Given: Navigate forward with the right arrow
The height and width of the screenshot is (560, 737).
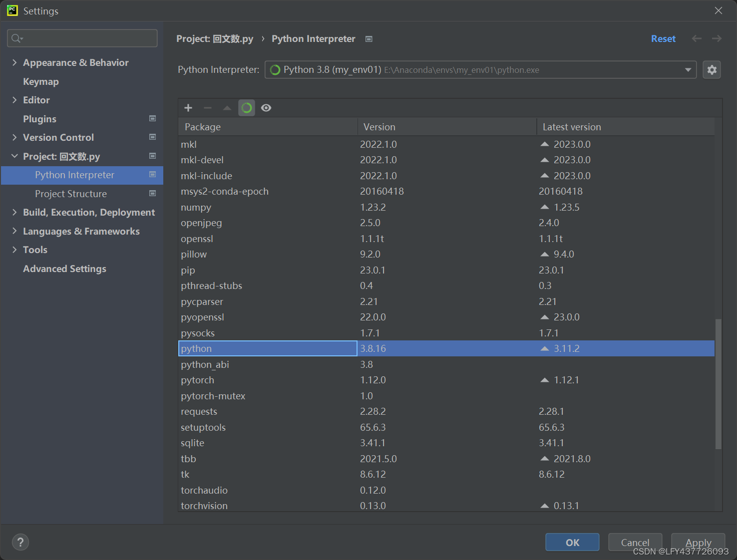Looking at the screenshot, I should tap(717, 38).
